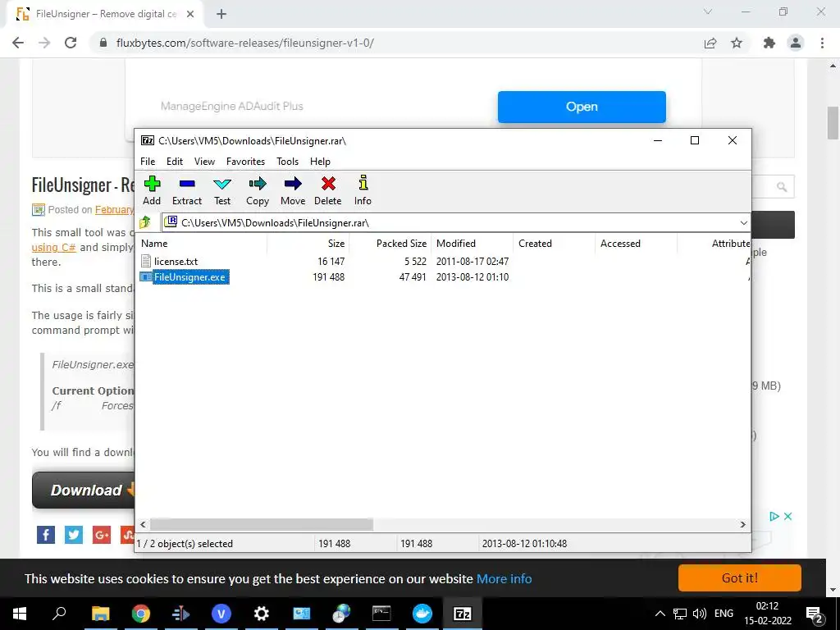The height and width of the screenshot is (630, 840).
Task: Open the View menu
Action: [x=204, y=162]
